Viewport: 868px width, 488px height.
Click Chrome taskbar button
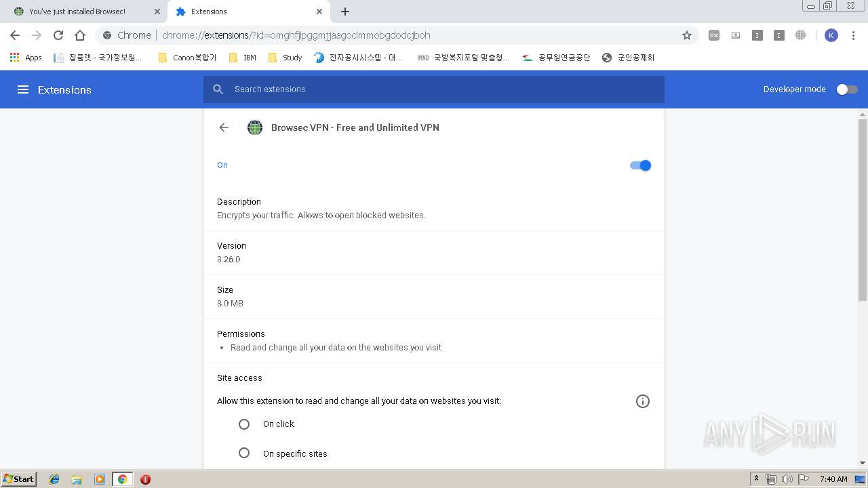[x=123, y=479]
